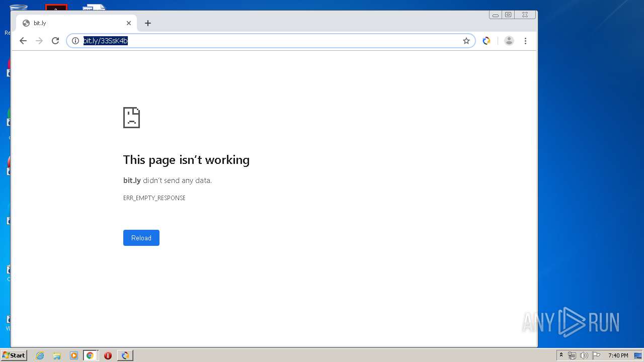Screen dimensions: 644x362
Task: Click the volume speaker tray icon
Action: 584,355
